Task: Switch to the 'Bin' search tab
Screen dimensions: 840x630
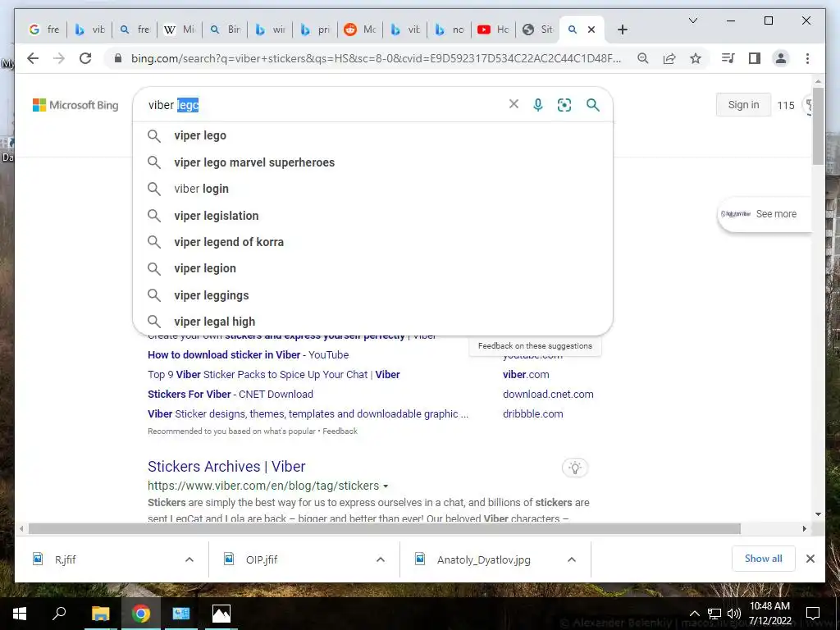Action: tap(225, 30)
